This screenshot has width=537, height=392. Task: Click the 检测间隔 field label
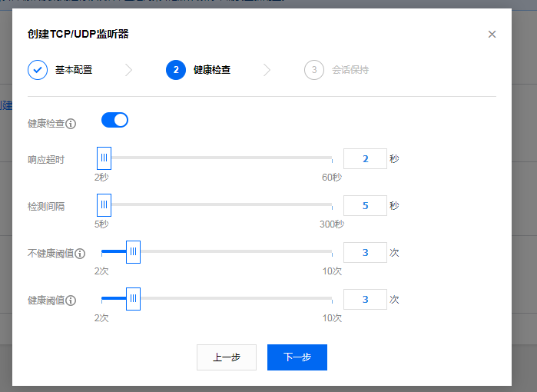tap(46, 207)
